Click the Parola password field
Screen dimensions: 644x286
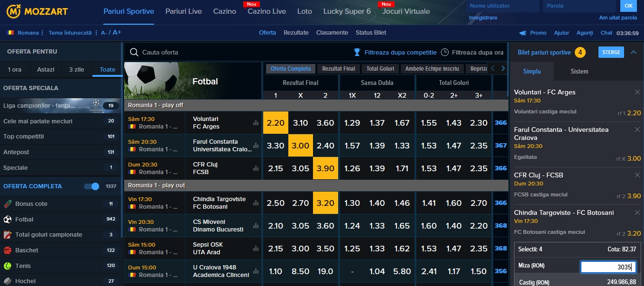pyautogui.click(x=580, y=6)
